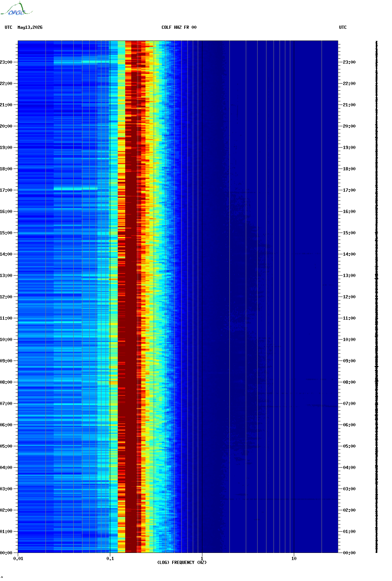Click the right 03:00 time marker

pos(349,489)
